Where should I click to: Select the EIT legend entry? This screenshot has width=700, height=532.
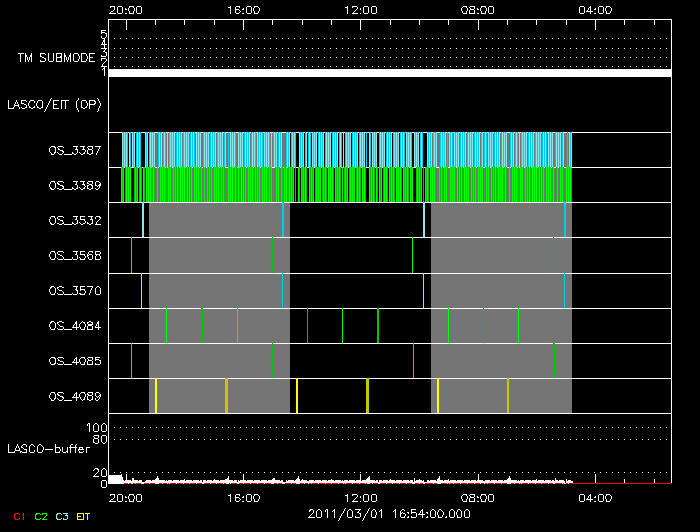[x=83, y=516]
